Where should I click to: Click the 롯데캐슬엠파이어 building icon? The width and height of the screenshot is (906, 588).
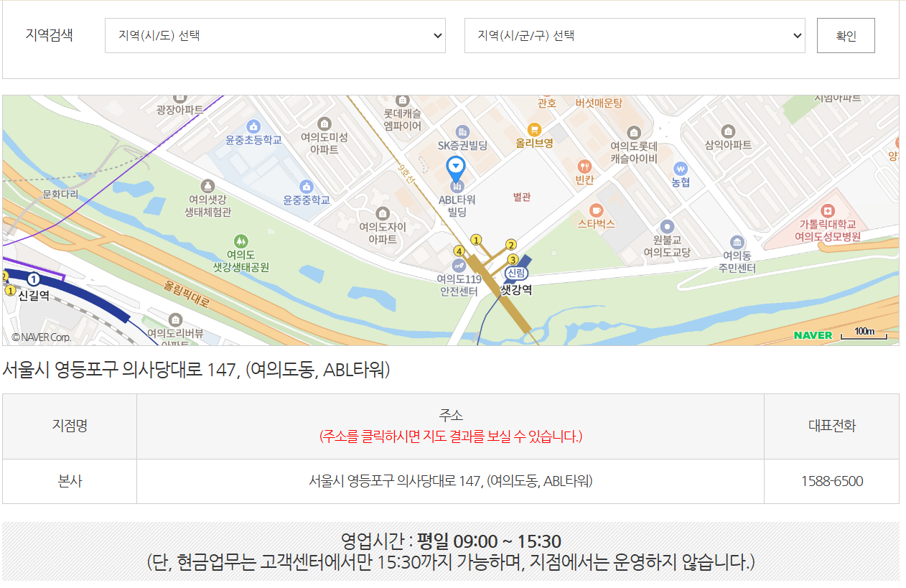pos(402,101)
